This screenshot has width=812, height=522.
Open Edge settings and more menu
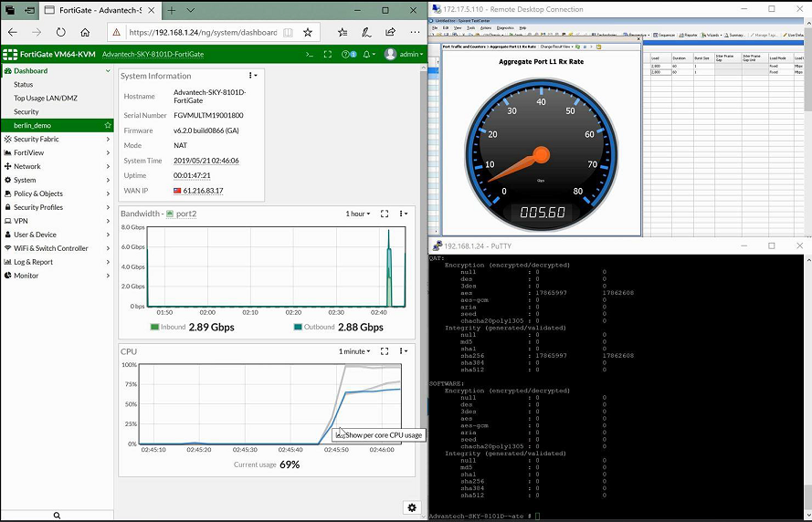click(x=415, y=32)
